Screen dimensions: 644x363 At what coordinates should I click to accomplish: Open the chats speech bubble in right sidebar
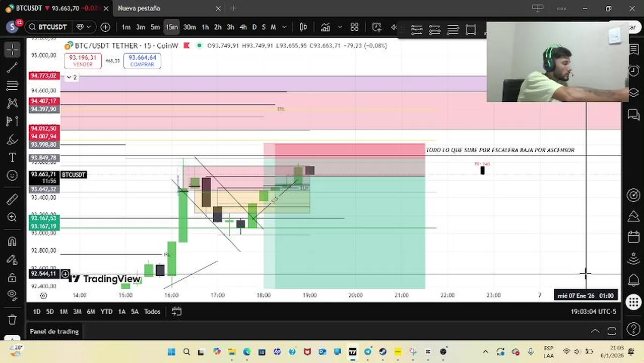pyautogui.click(x=633, y=115)
